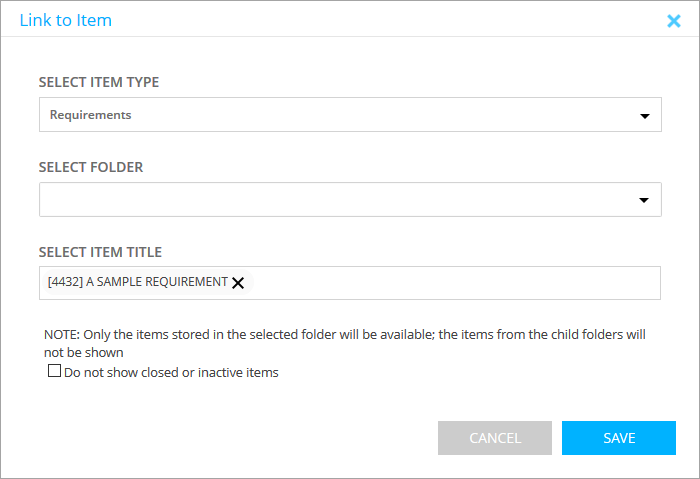700x479 pixels.
Task: Expand the empty Select Folder combo box
Action: (x=340, y=200)
